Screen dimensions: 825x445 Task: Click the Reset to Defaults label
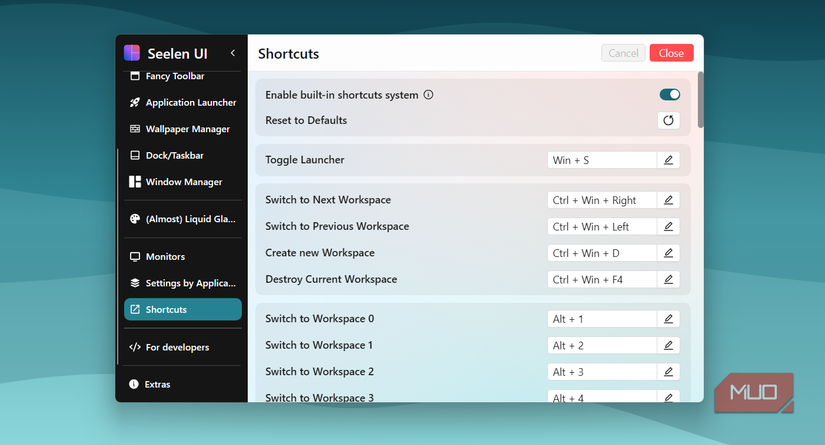pyautogui.click(x=306, y=120)
